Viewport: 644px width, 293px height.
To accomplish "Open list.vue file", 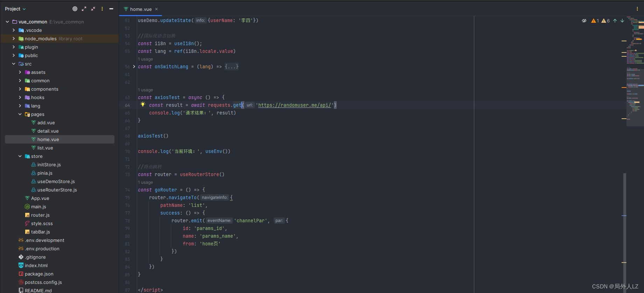I will (45, 148).
